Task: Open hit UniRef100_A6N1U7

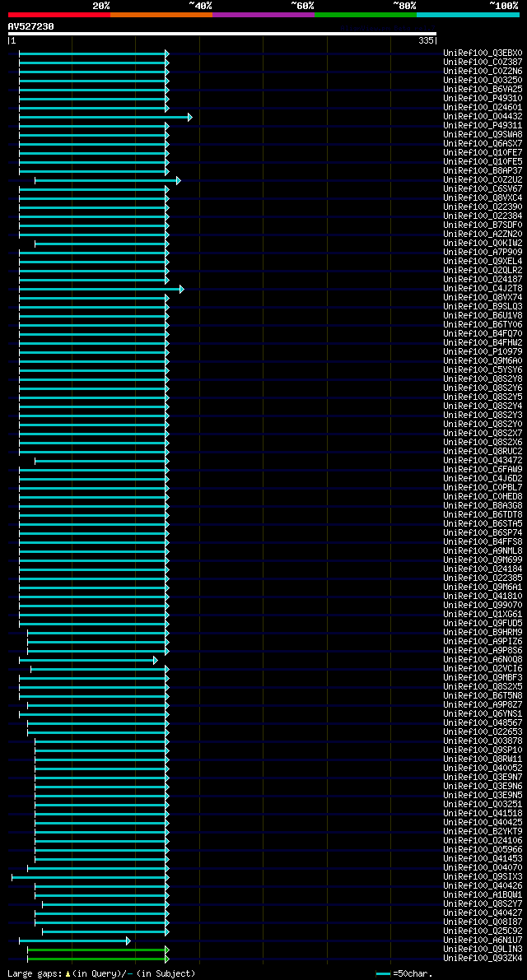Action: (x=483, y=941)
